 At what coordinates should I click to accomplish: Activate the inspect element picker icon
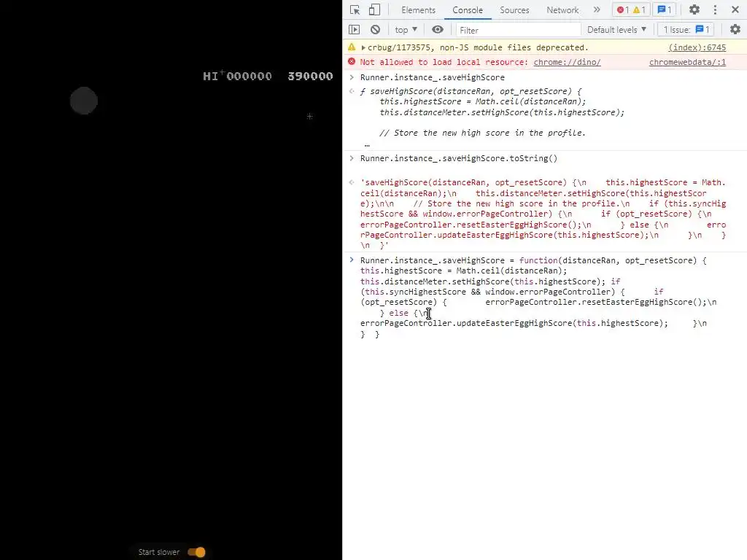(x=355, y=9)
